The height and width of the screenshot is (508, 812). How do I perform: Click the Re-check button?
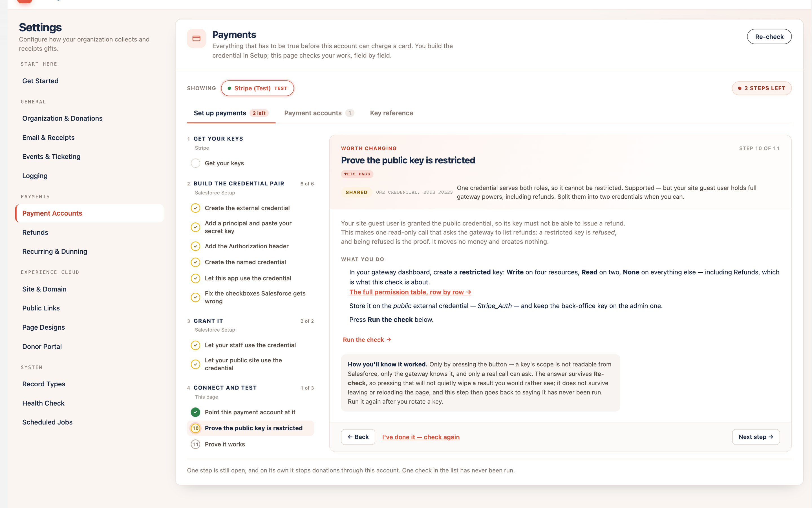[x=769, y=37]
